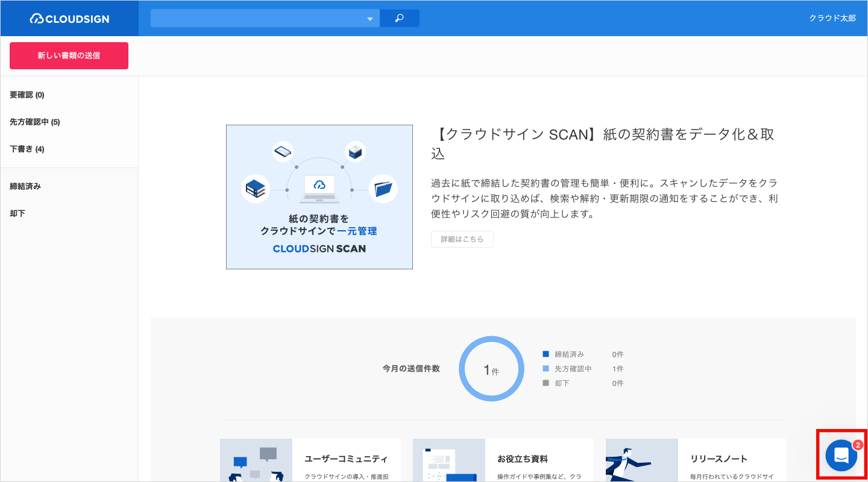This screenshot has height=482, width=868.
Task: Click the CLOUDSIGN SCAN banner image
Action: [x=319, y=197]
